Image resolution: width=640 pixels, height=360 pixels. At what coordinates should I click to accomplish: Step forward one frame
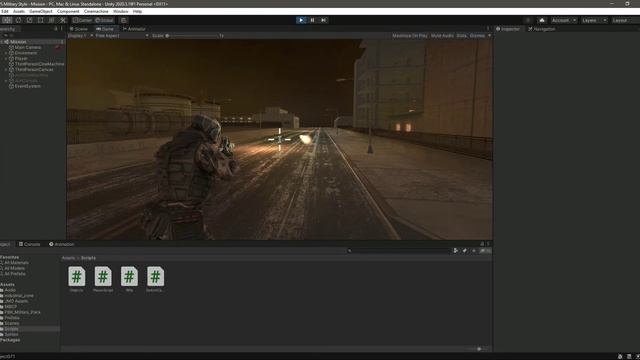click(x=324, y=20)
